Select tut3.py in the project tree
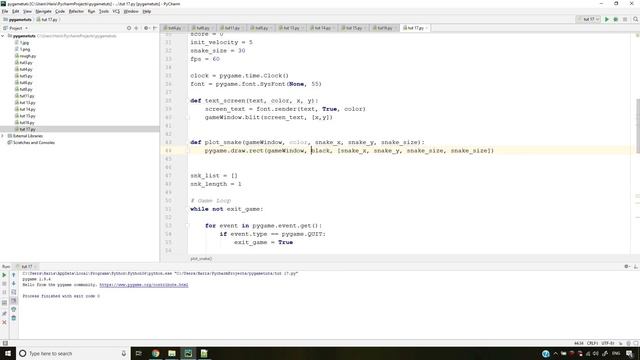 pos(23,62)
